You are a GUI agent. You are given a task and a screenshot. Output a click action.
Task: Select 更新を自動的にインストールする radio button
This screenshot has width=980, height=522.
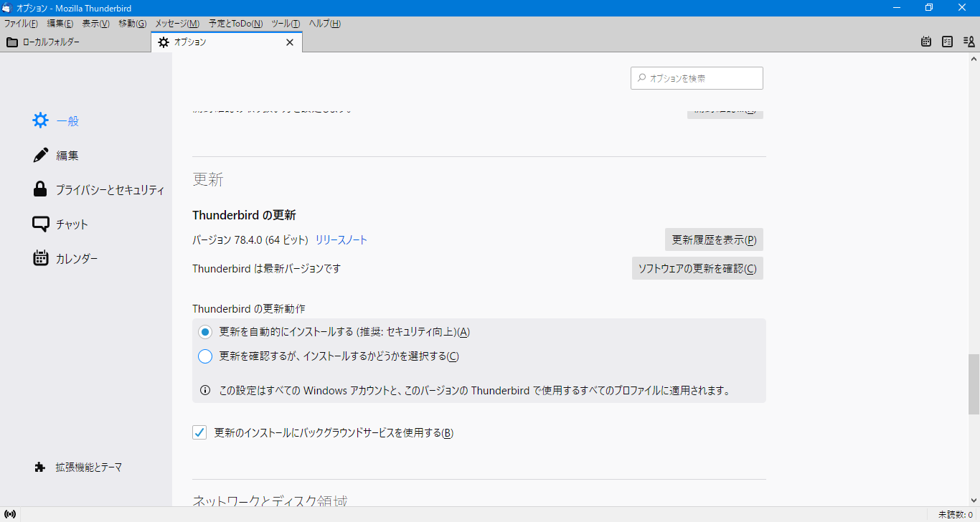tap(206, 332)
